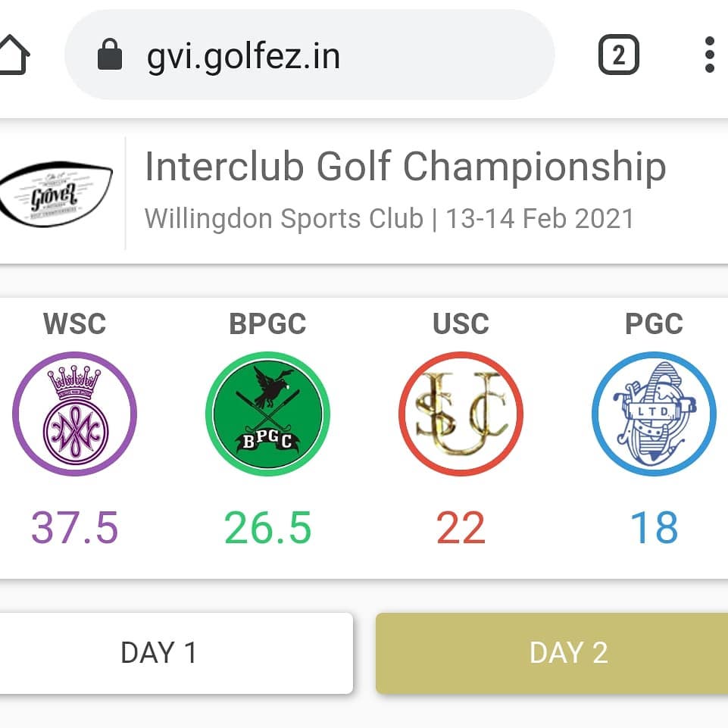Click the padlock security icon
Viewport: 728px width, 728px height.
coord(110,55)
